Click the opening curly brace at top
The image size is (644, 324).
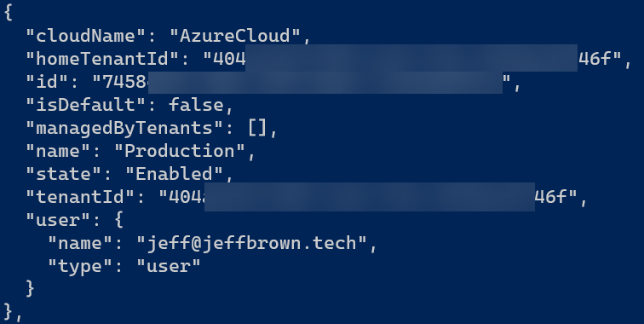[x=9, y=12]
